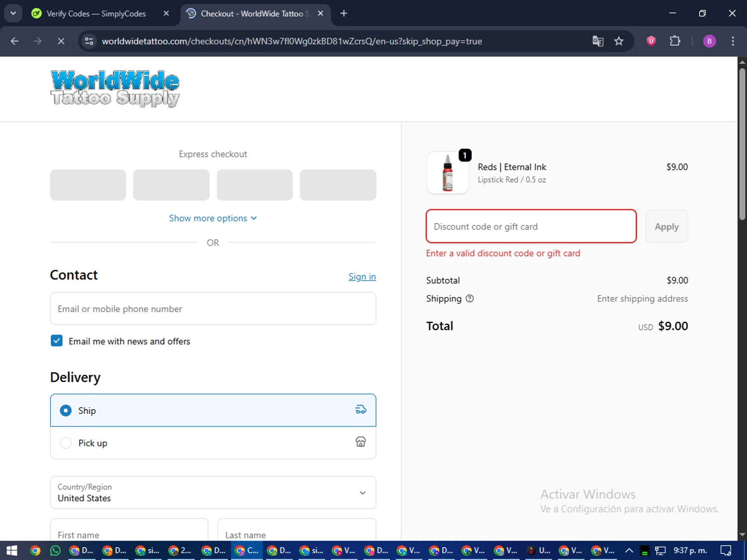Go back using the browser back arrow

[14, 41]
